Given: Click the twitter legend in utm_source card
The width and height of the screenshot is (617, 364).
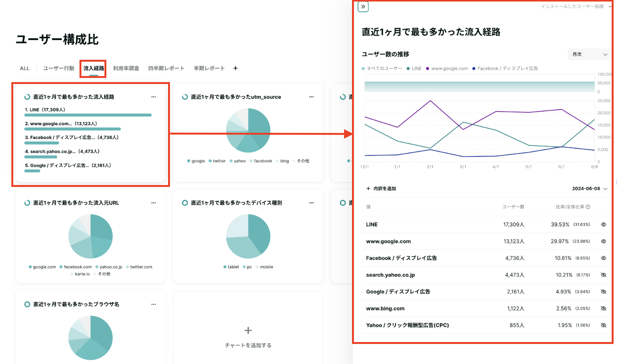Looking at the screenshot, I should coord(217,161).
